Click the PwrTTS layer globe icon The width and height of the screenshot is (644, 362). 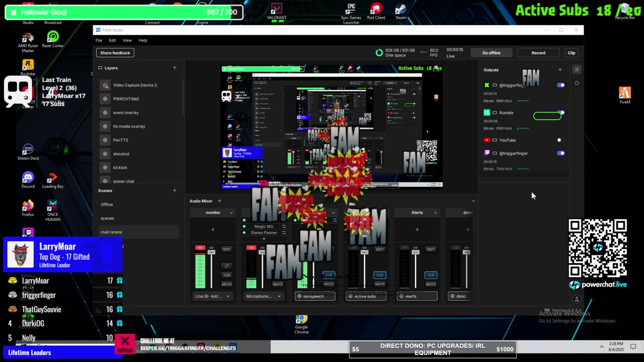(105, 140)
